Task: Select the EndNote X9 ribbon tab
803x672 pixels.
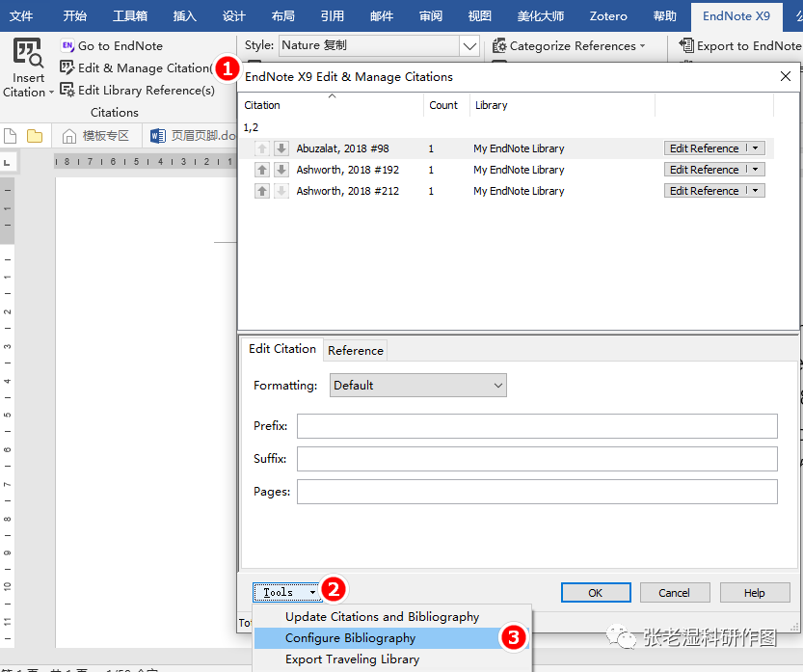Action: point(736,15)
